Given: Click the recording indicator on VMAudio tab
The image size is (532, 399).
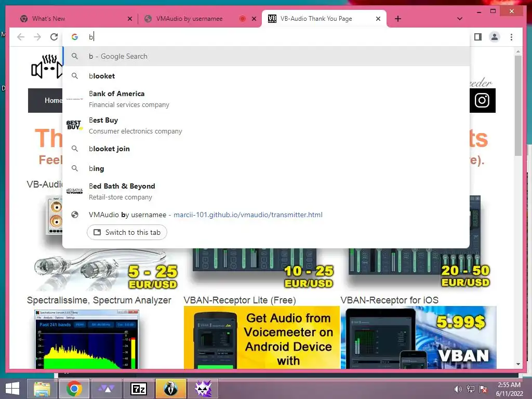Looking at the screenshot, I should [x=242, y=19].
